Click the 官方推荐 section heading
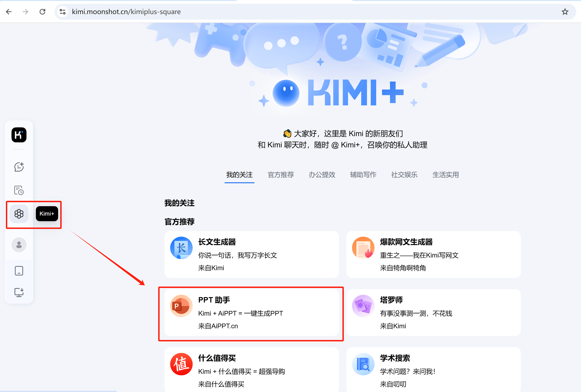This screenshot has width=581, height=392. 180,222
